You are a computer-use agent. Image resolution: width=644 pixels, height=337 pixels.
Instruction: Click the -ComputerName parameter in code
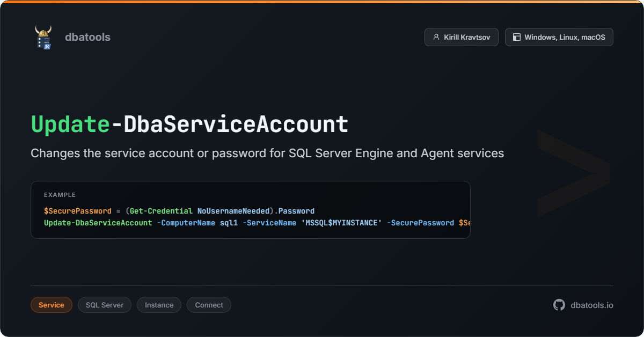coord(186,223)
